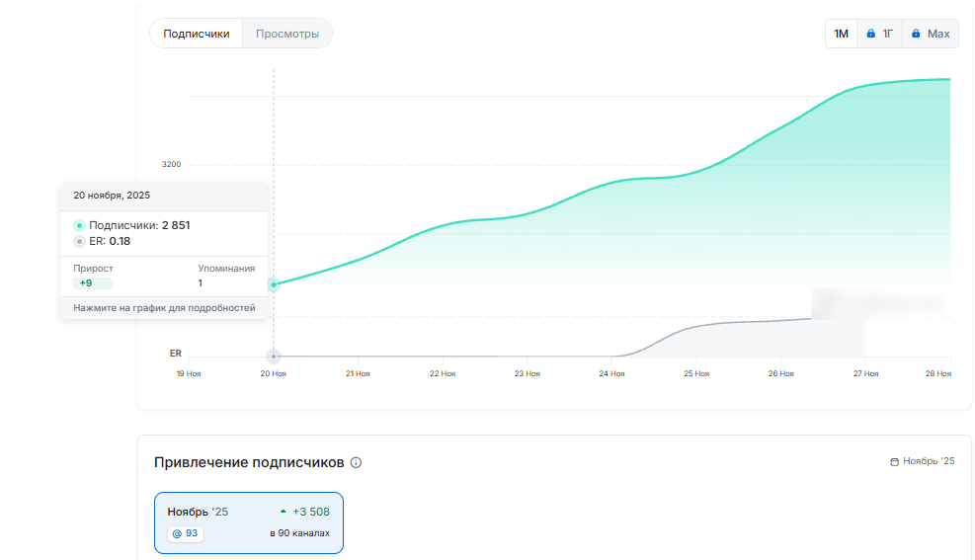Click 'Нажмите на график для подробностей' hint

pos(164,308)
